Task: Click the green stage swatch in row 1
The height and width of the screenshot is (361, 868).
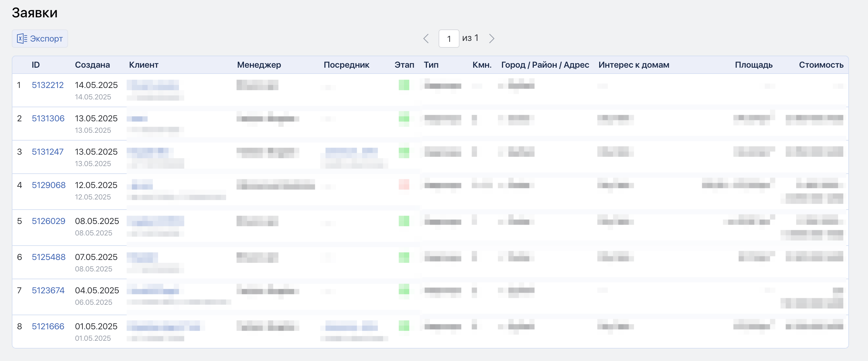Action: 404,85
